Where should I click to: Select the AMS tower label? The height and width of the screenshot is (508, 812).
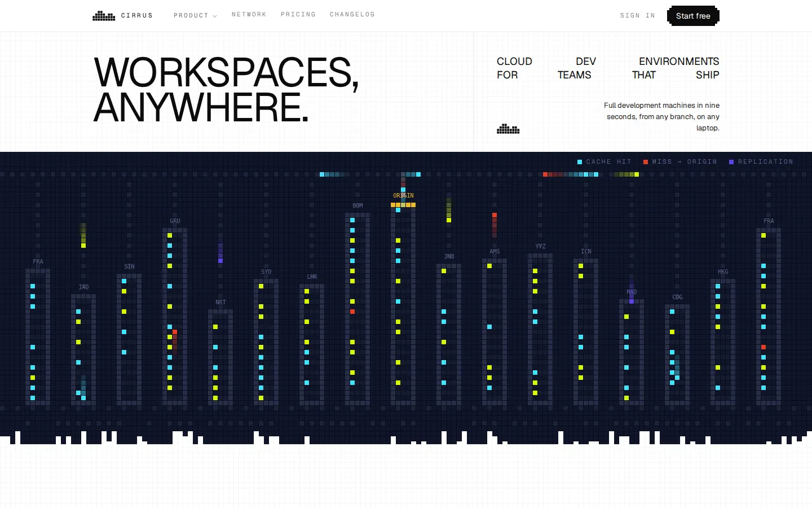(x=495, y=252)
